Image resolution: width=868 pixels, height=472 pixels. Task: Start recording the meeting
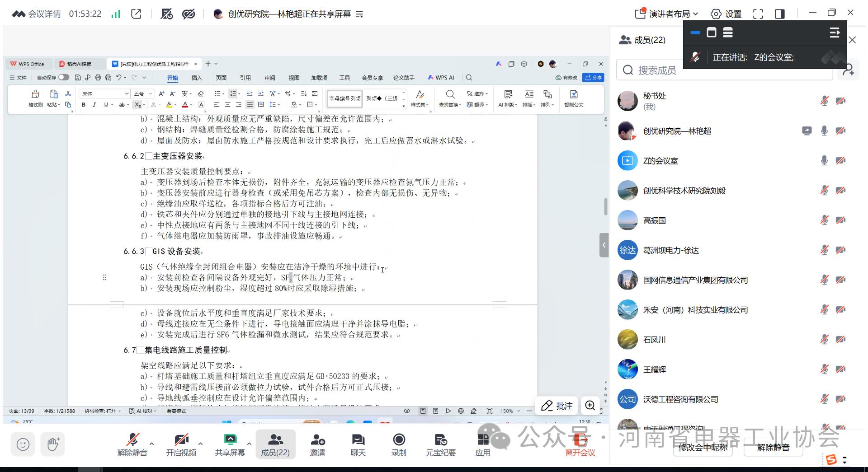pyautogui.click(x=399, y=444)
